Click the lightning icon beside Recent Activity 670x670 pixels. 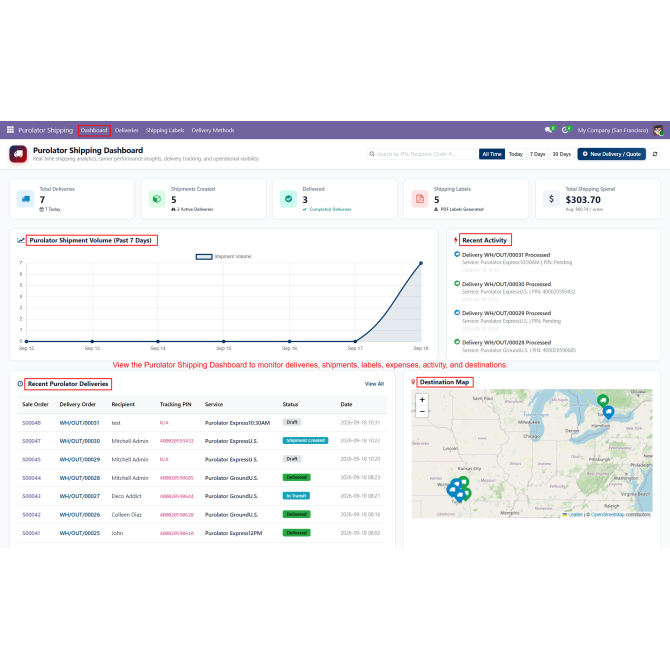click(455, 240)
